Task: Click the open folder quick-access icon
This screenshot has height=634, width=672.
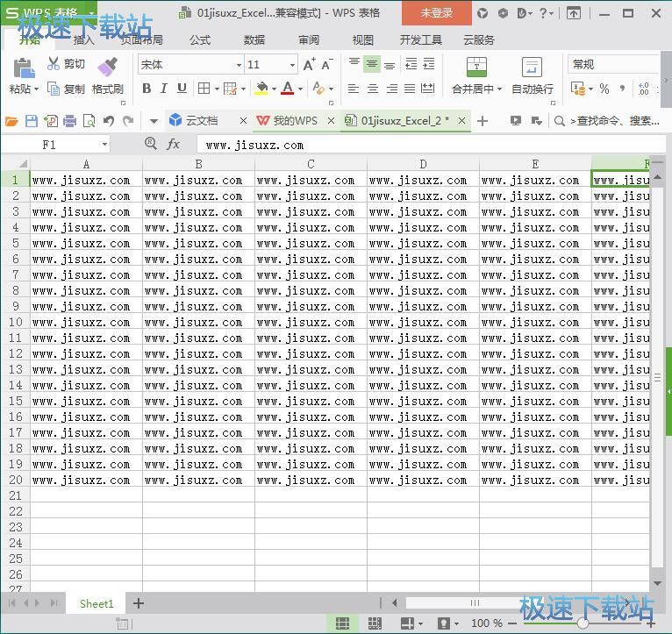Action: [11, 121]
